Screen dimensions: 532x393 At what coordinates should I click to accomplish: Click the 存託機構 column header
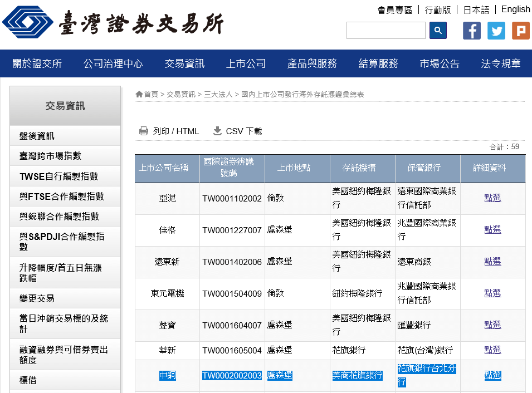click(x=363, y=168)
